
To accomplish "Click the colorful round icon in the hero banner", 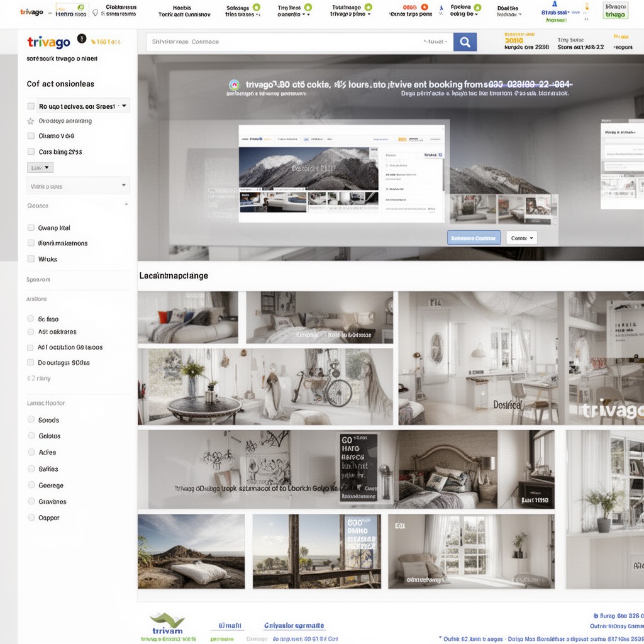I will (x=234, y=85).
